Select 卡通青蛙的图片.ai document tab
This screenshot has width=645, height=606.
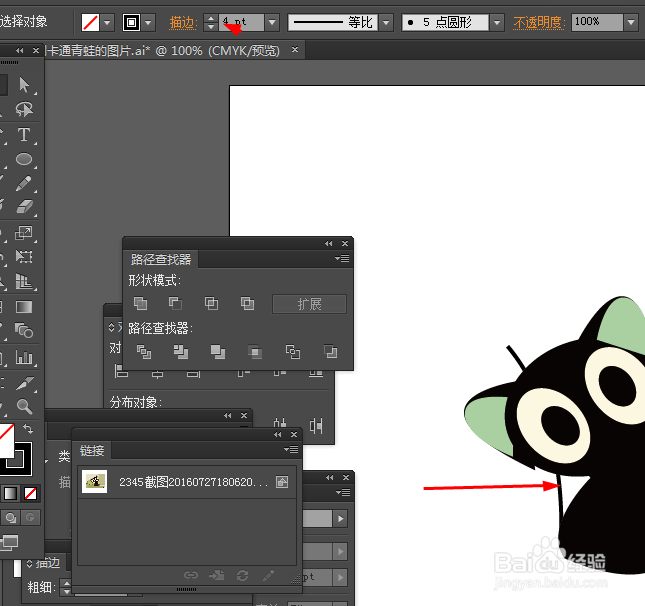click(163, 51)
